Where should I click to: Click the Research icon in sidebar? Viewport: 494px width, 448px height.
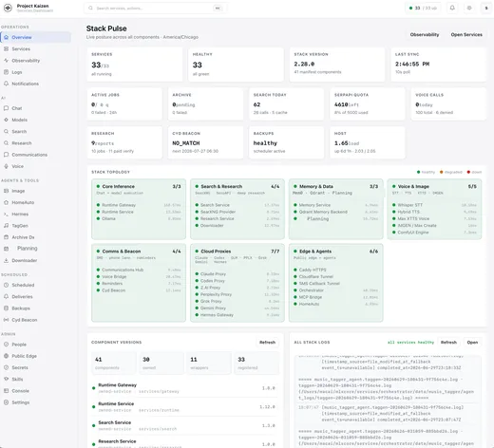(6, 143)
